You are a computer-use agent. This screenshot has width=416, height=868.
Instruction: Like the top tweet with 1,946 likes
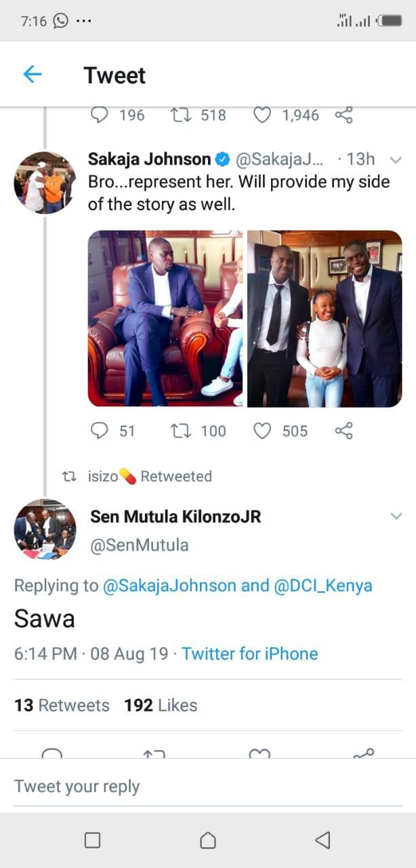262,115
